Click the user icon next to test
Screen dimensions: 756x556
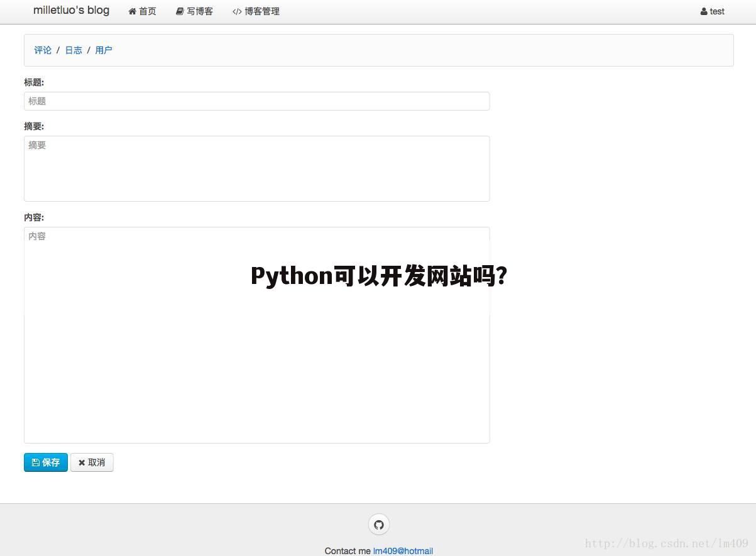(x=703, y=11)
